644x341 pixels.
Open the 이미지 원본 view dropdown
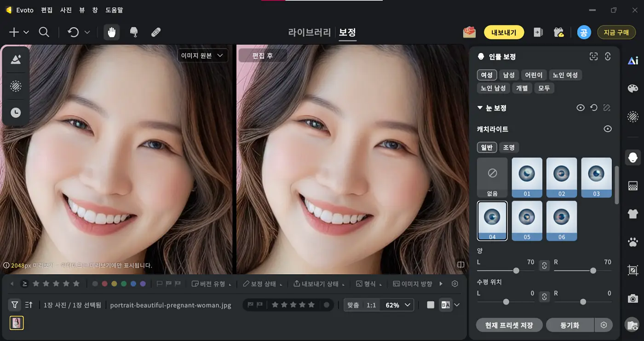(x=202, y=55)
